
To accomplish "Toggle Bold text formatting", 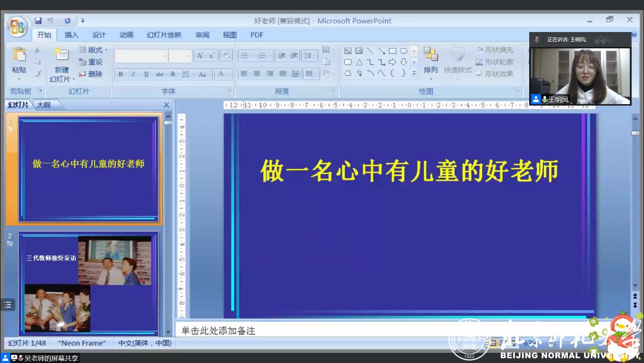I will click(x=121, y=74).
